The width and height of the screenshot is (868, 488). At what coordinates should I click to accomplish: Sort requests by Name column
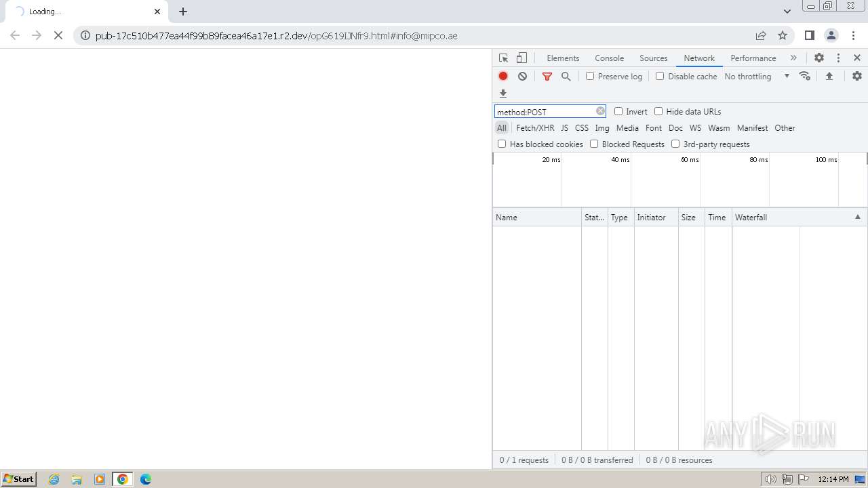(537, 217)
